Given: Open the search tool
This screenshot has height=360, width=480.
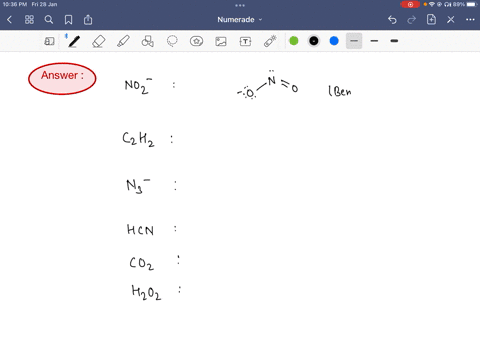Looking at the screenshot, I should coord(49,20).
